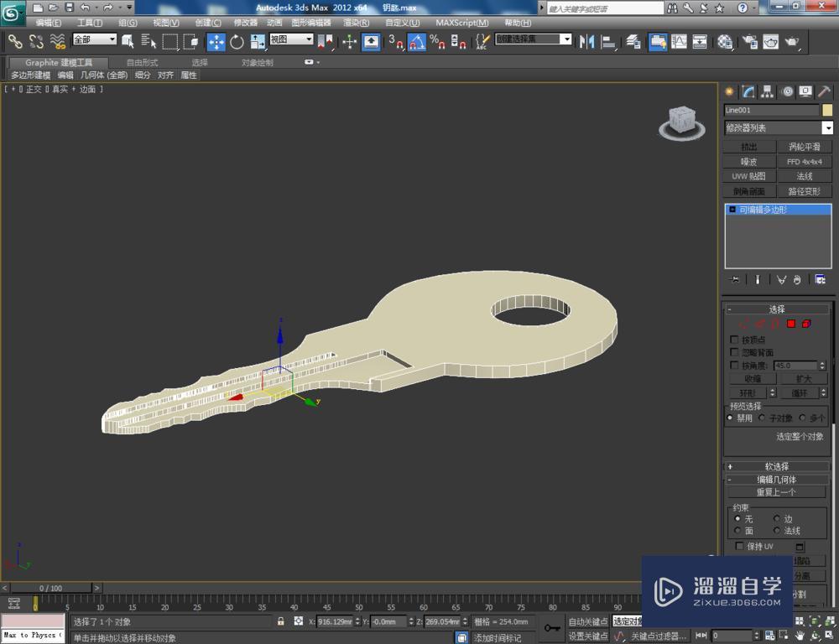Switch to the 自由形式 ribbon tab
Image resolution: width=839 pixels, height=644 pixels.
point(142,63)
